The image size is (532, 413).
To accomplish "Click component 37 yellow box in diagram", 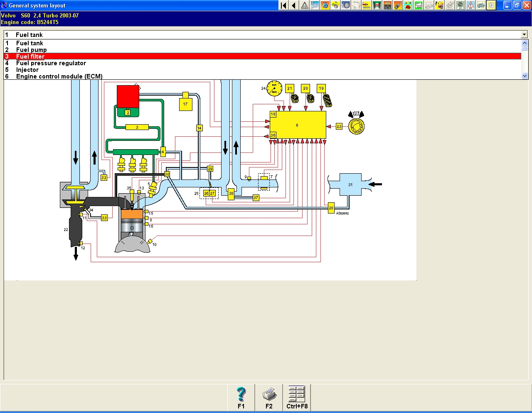I will (x=256, y=198).
